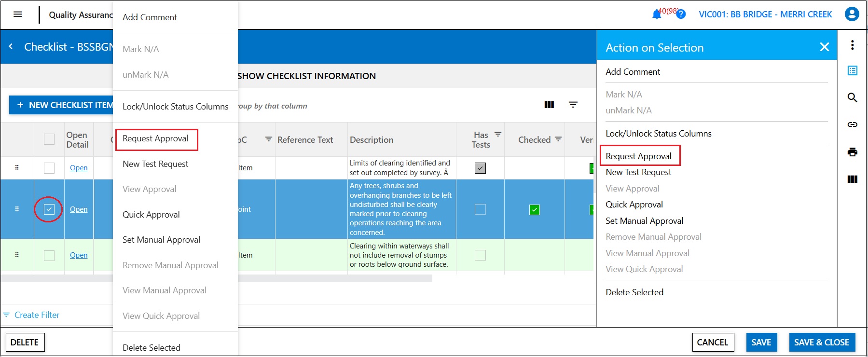
Task: Uncheck the selected row checkbox circled red
Action: pos(49,209)
